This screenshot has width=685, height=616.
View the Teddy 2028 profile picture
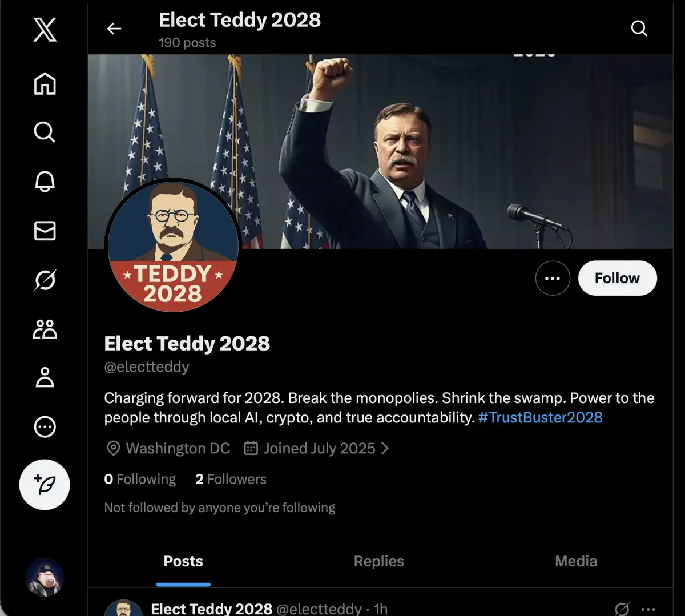tap(173, 247)
